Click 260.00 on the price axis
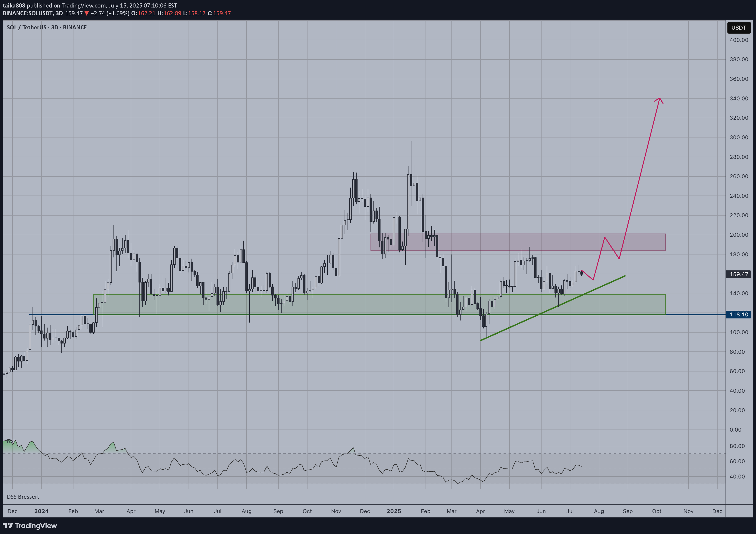 click(738, 176)
